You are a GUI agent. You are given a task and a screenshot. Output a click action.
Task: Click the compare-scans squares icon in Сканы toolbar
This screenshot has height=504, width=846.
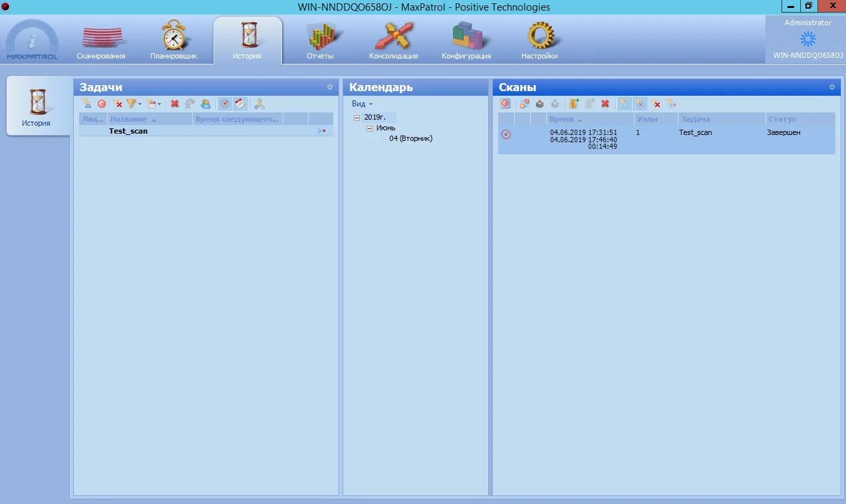pyautogui.click(x=525, y=104)
